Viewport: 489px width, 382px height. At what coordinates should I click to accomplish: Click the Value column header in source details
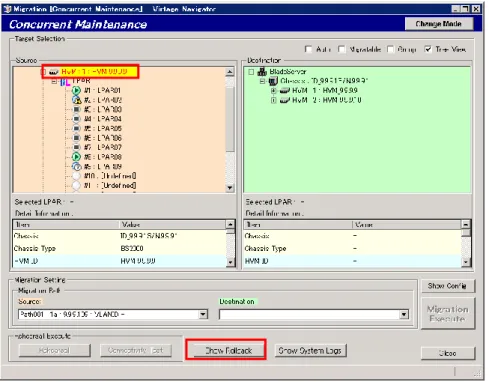[x=172, y=225]
